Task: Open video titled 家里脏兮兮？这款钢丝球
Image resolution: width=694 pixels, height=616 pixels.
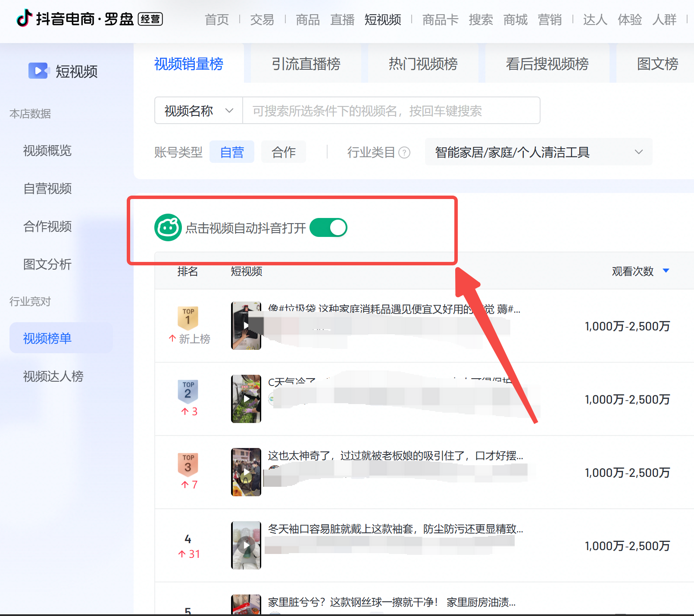Action: click(x=392, y=602)
